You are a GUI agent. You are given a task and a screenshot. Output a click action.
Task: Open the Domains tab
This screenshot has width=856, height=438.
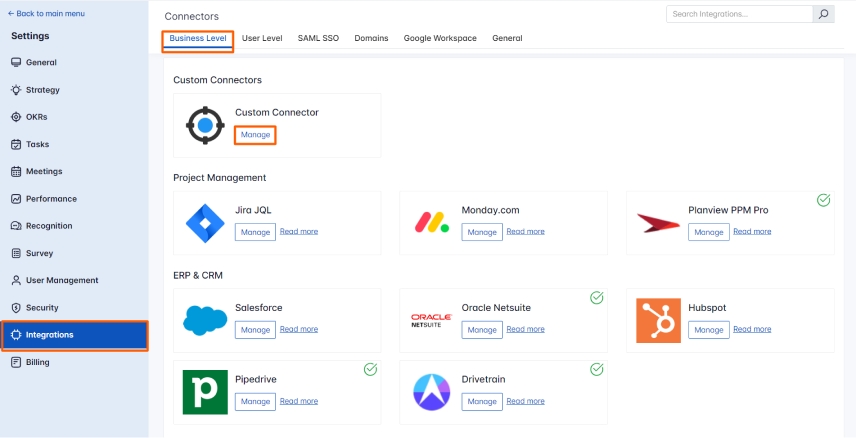371,38
